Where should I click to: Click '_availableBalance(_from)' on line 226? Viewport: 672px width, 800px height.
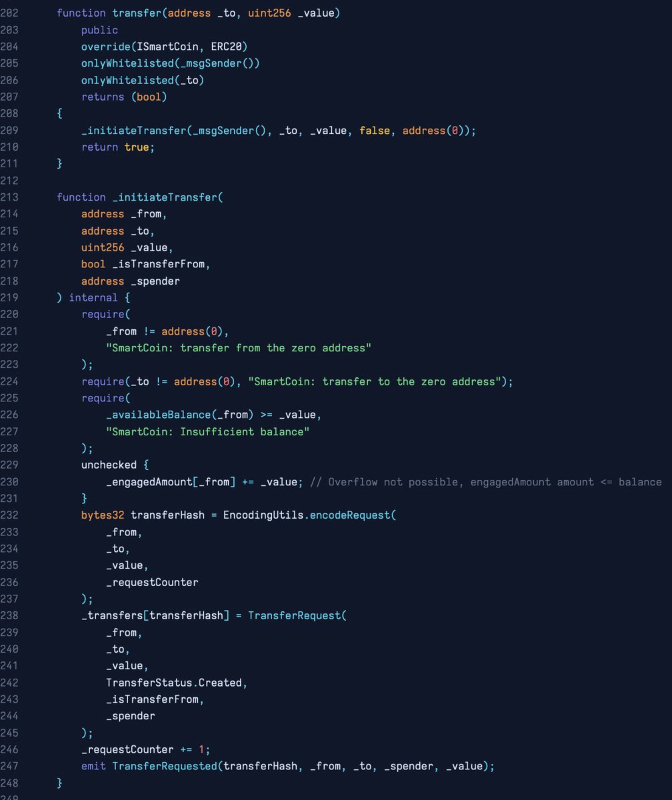tap(179, 415)
